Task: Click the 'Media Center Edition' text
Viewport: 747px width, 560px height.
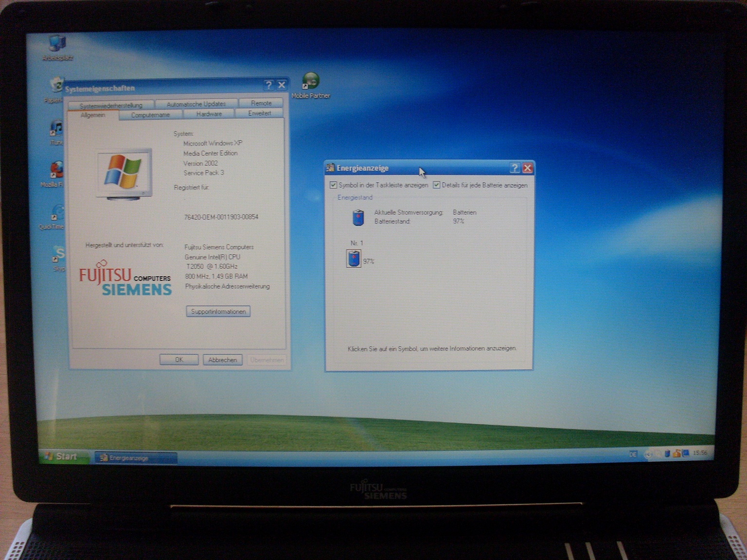Action: click(211, 153)
